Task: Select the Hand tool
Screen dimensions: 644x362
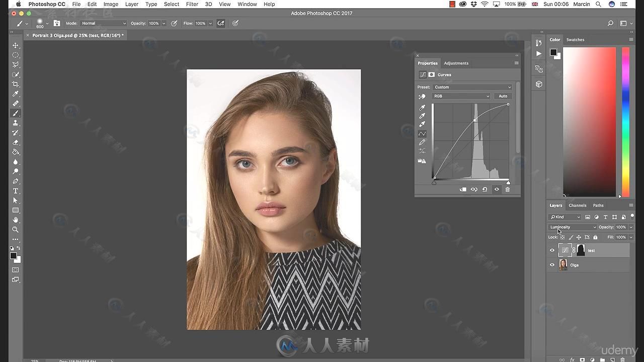Action: [16, 220]
